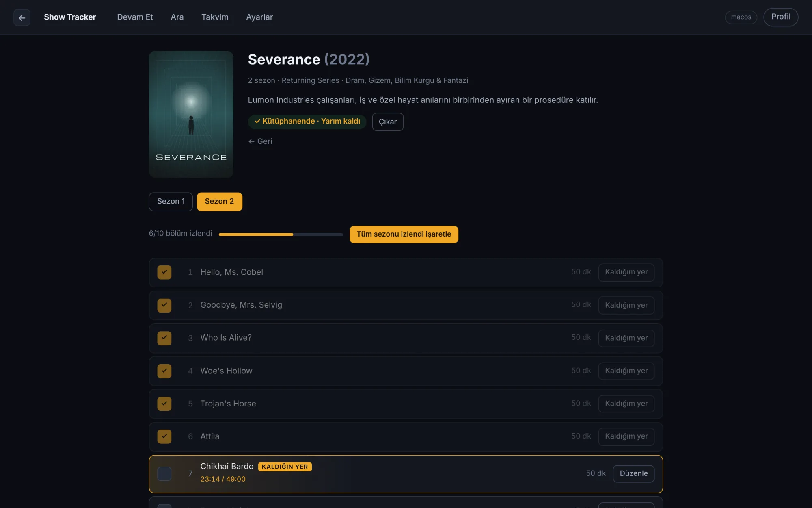Screen dimensions: 812x508
Task: Click the Severance poster thumbnail
Action: (191, 114)
